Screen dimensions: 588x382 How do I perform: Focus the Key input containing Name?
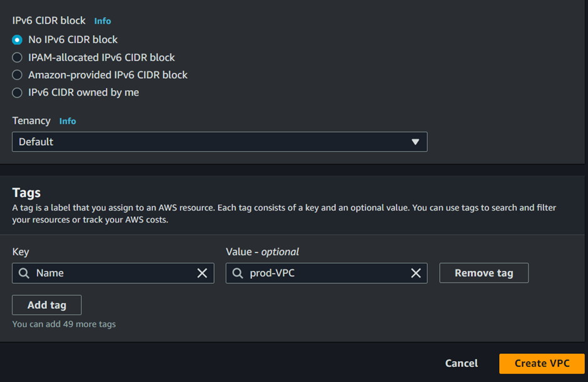(x=113, y=273)
